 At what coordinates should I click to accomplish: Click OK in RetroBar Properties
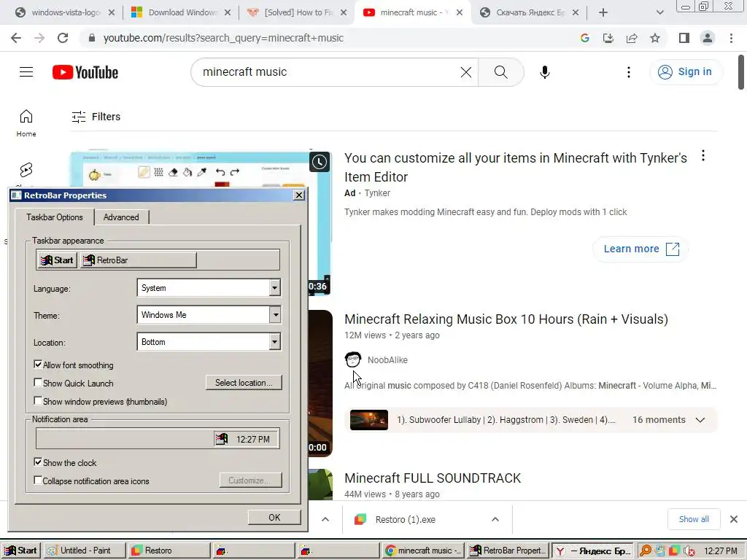coord(274,517)
